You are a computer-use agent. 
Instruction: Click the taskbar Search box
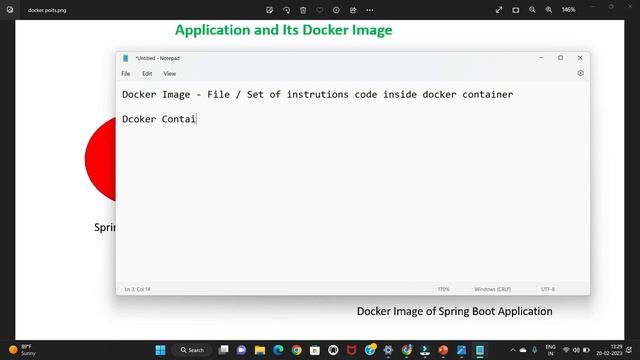point(192,350)
